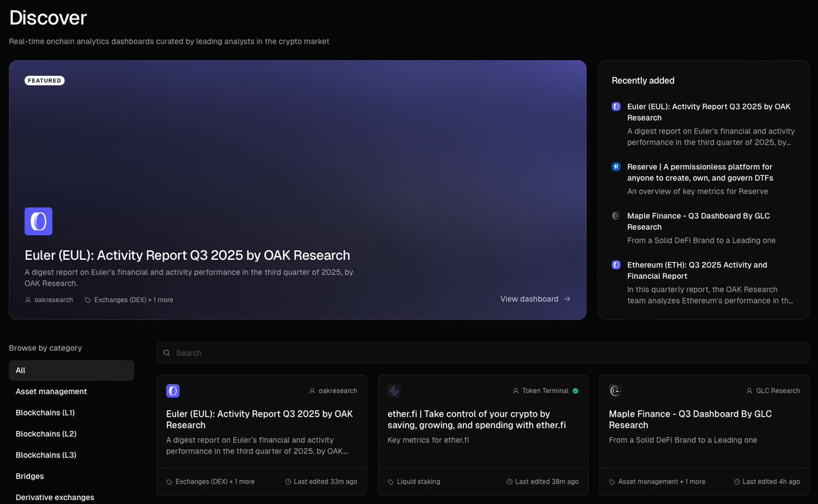Click the GLC Research author label
This screenshot has width=818, height=504.
click(x=778, y=391)
